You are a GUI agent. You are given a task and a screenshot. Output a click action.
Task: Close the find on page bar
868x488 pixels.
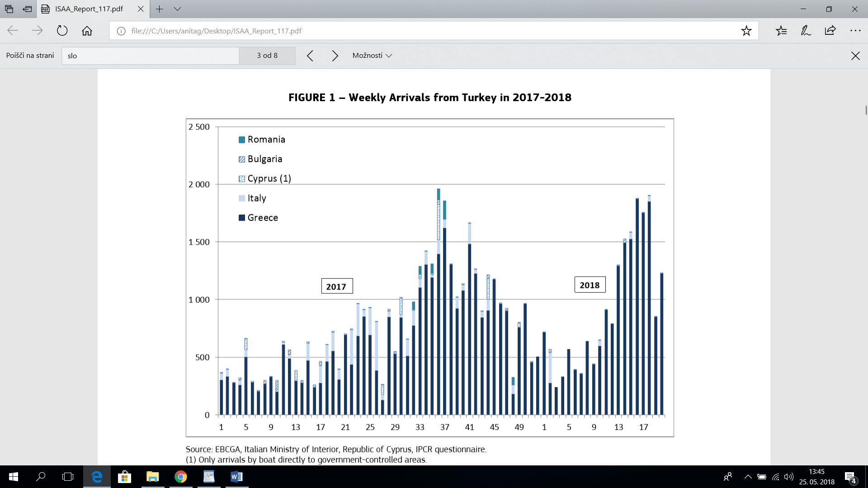click(x=855, y=56)
